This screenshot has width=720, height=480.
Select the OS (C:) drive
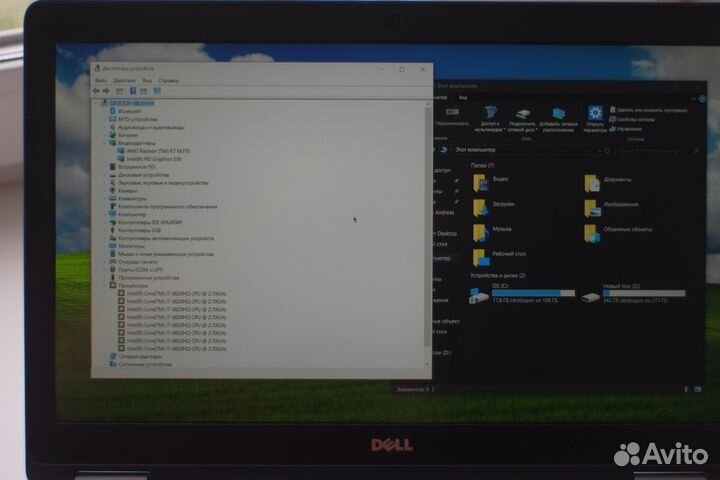click(522, 293)
